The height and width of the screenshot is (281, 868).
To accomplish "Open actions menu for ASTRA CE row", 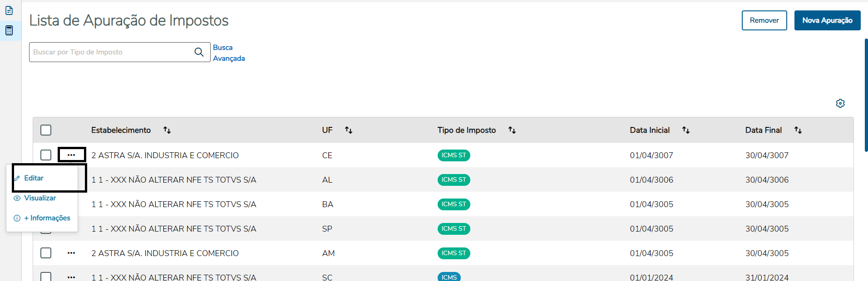I will [x=71, y=155].
